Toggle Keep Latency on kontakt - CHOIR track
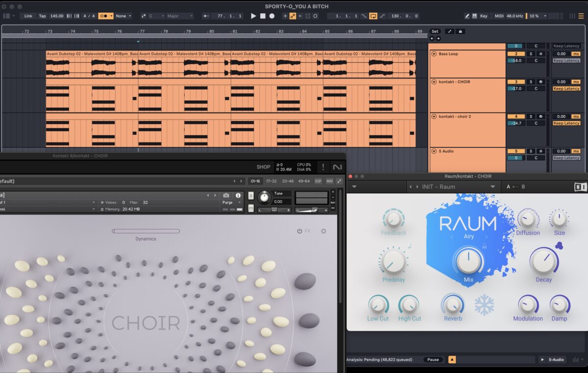The image size is (588, 373). [566, 89]
